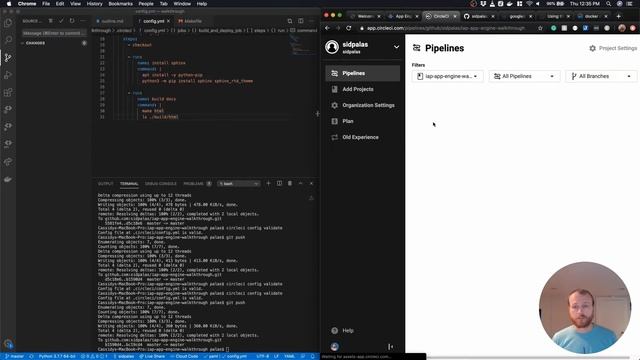Open the OUTPUT panel tab
Image resolution: width=640 pixels, height=360 pixels.
(106, 184)
